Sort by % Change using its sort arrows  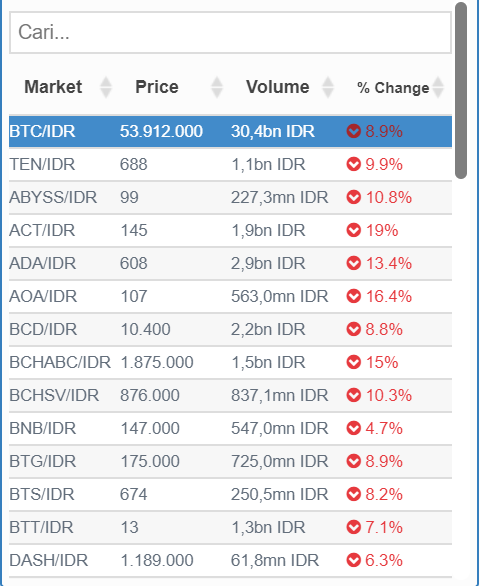tap(438, 87)
